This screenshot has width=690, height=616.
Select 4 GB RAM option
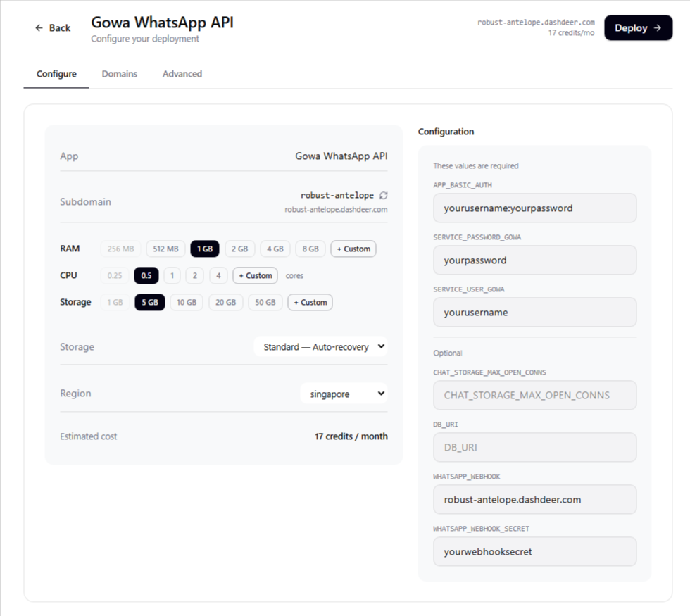tap(275, 249)
